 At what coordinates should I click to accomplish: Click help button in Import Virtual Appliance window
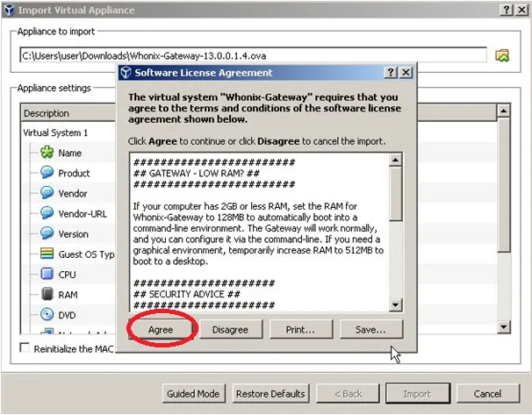tap(507, 10)
